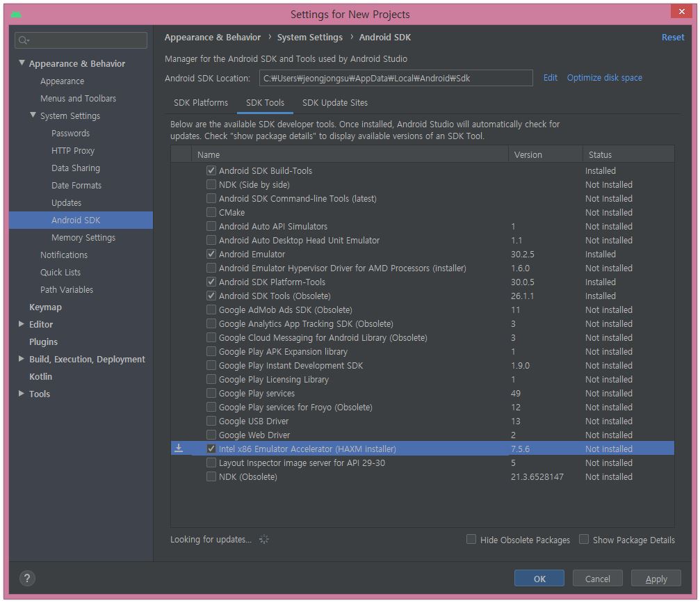Open Notifications settings
This screenshot has height=603, width=700.
click(64, 255)
